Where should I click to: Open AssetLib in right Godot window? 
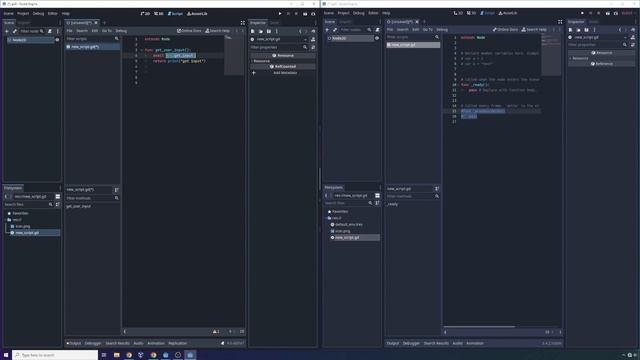point(508,13)
